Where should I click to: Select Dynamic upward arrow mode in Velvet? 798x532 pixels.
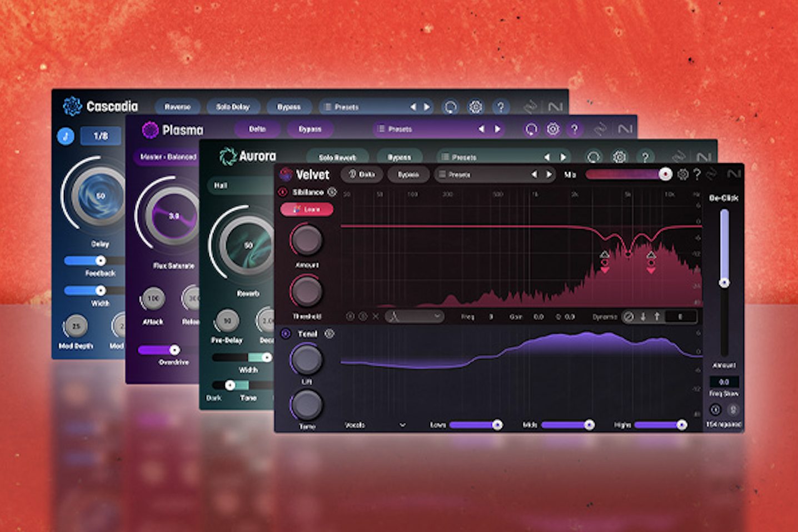[657, 317]
